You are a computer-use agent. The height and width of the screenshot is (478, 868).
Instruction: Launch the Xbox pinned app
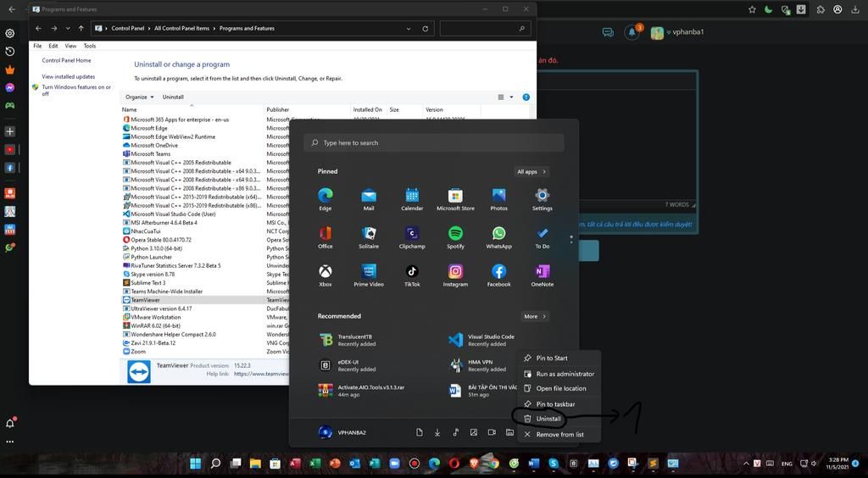(x=325, y=275)
